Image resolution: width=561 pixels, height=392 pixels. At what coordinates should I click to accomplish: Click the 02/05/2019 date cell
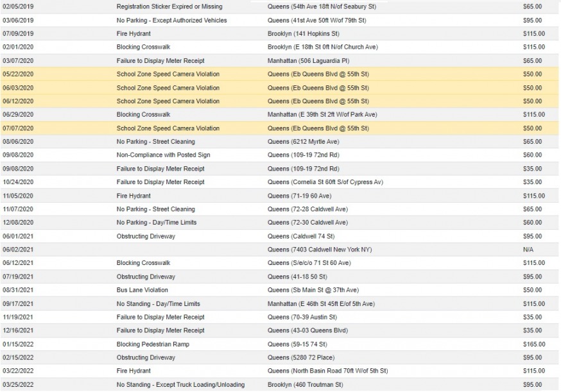tap(18, 6)
